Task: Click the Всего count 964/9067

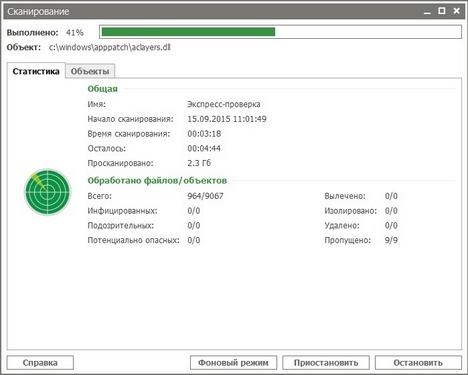Action: (x=205, y=196)
